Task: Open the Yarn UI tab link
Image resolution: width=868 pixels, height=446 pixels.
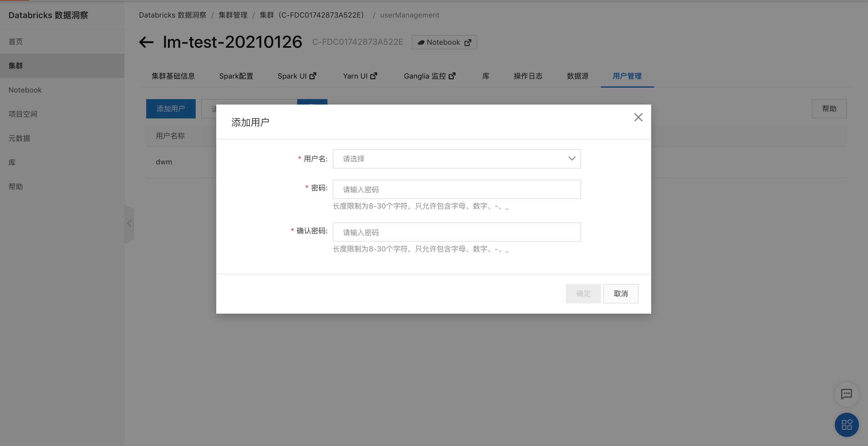Action: pyautogui.click(x=360, y=76)
